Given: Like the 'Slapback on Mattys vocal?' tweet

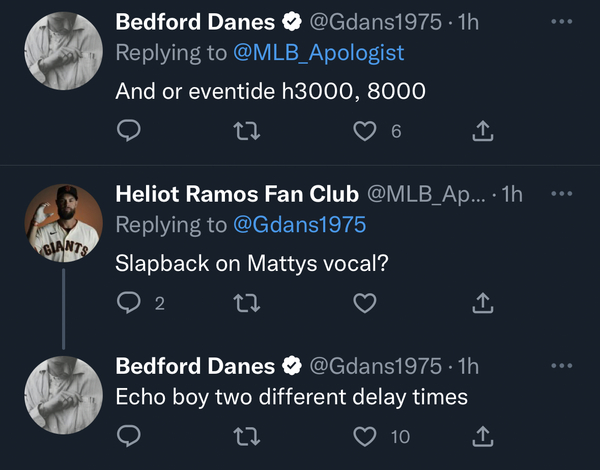Looking at the screenshot, I should coord(365,303).
